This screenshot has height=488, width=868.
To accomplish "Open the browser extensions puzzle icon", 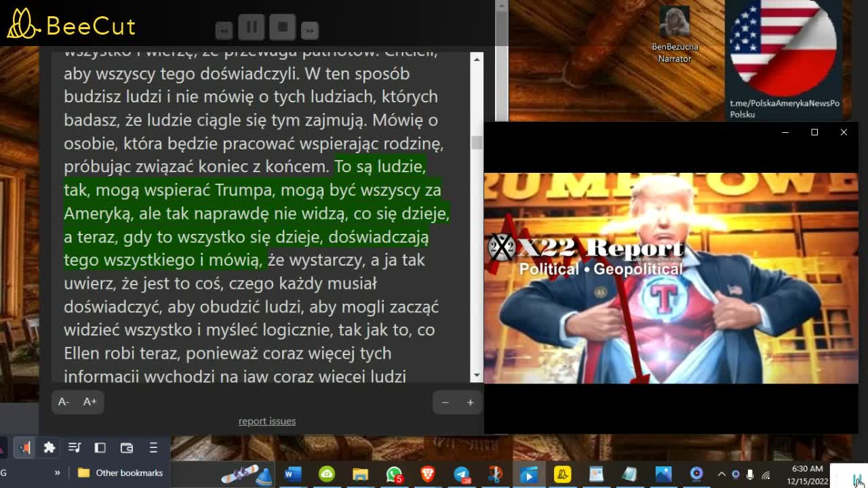I will pos(50,447).
